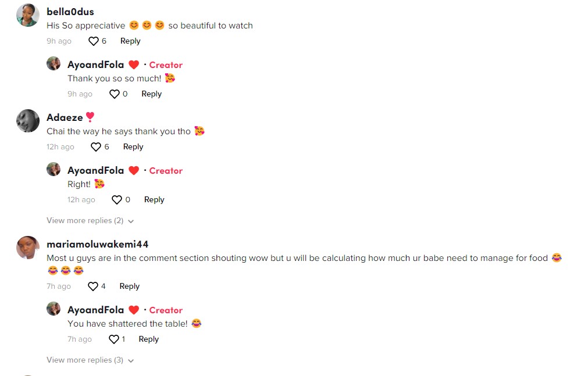
Task: Open Adaeze's profile avatar
Action: coord(28,121)
